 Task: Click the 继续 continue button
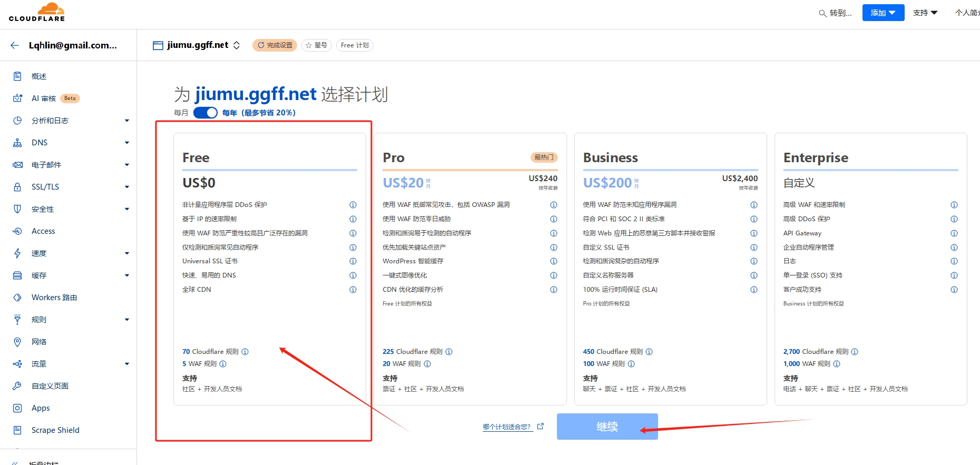point(607,427)
